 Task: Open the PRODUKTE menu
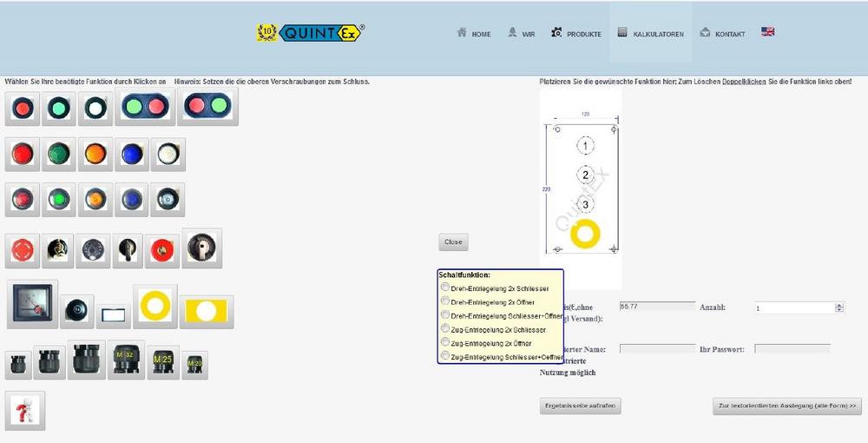(576, 33)
